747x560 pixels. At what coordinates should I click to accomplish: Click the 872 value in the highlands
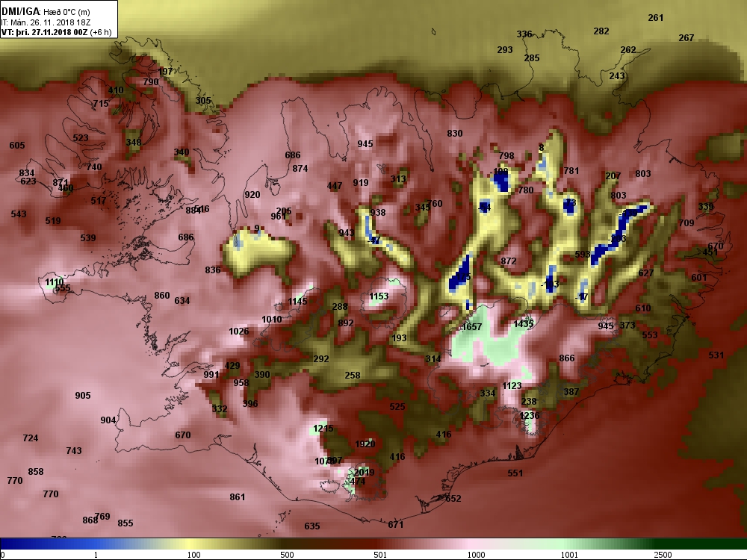point(508,261)
